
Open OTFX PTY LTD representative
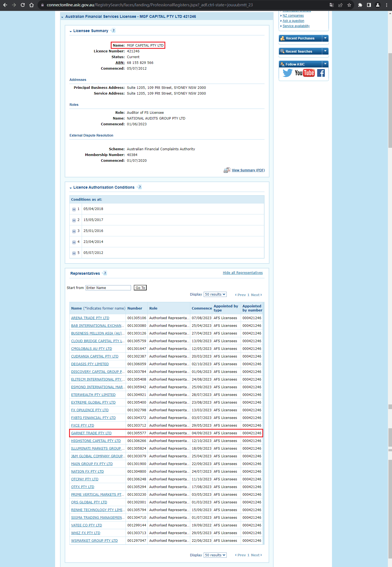(x=83, y=487)
